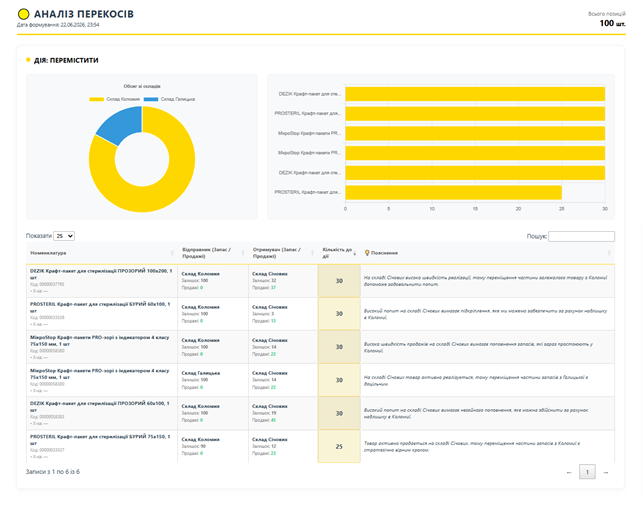Image resolution: width=643 pixels, height=509 pixels.
Task: Go to the next page with the right arrow
Action: point(606,472)
